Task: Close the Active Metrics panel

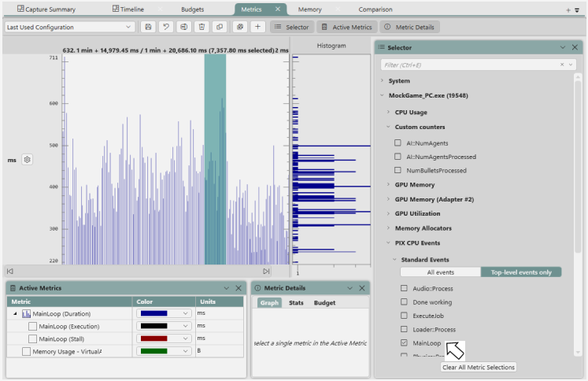Action: click(x=239, y=288)
